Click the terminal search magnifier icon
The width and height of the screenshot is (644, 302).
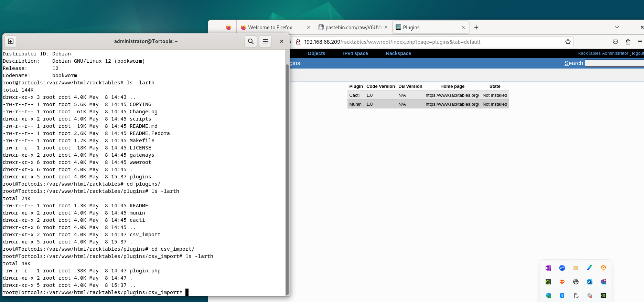(251, 41)
